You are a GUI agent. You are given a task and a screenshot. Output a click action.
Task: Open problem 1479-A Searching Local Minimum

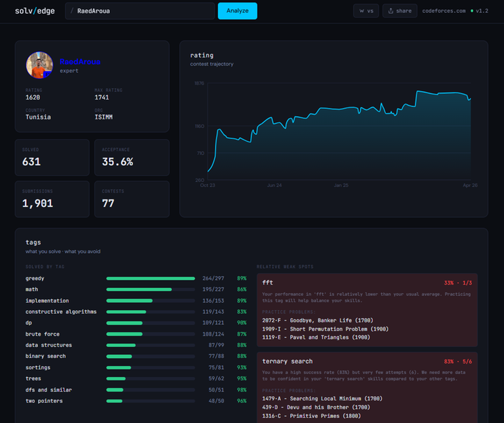tap(323, 398)
